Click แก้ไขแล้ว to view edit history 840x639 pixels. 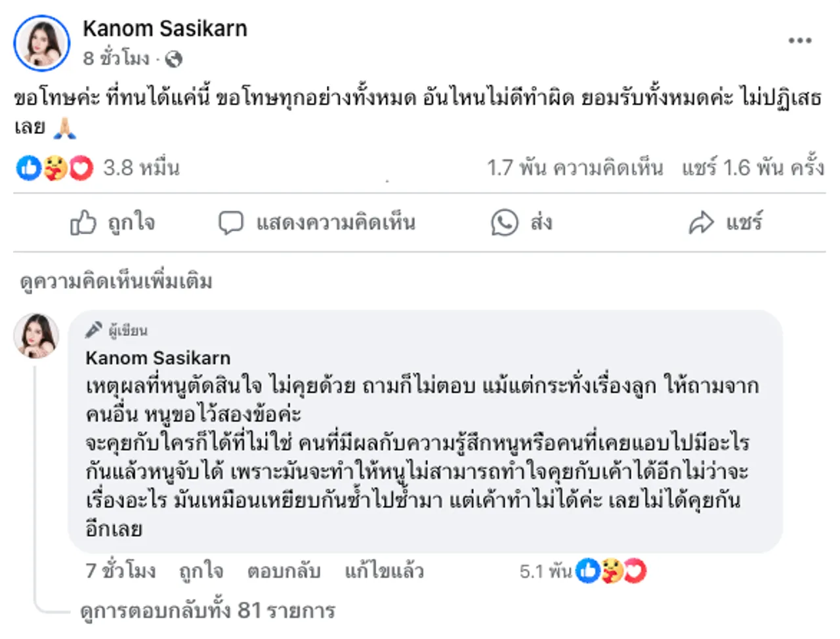pyautogui.click(x=384, y=571)
